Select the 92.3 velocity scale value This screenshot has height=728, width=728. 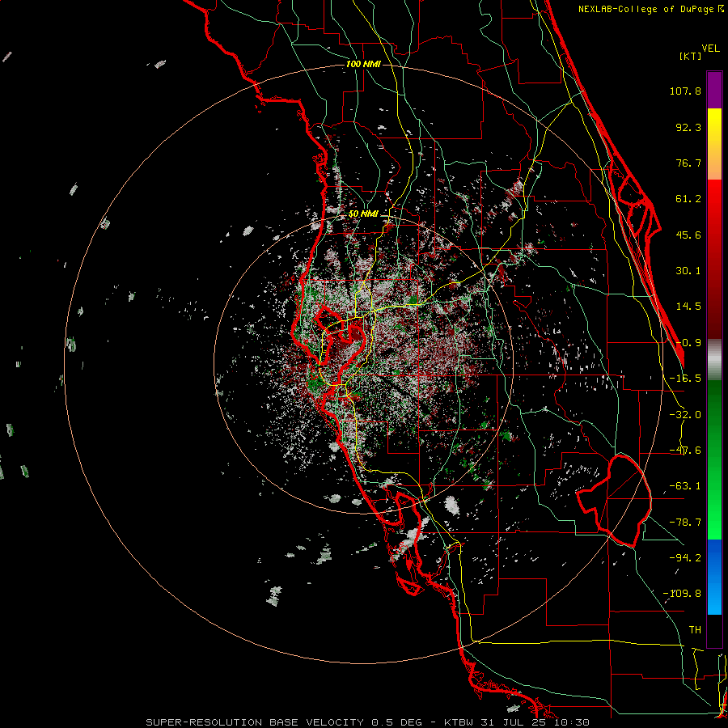(x=688, y=127)
